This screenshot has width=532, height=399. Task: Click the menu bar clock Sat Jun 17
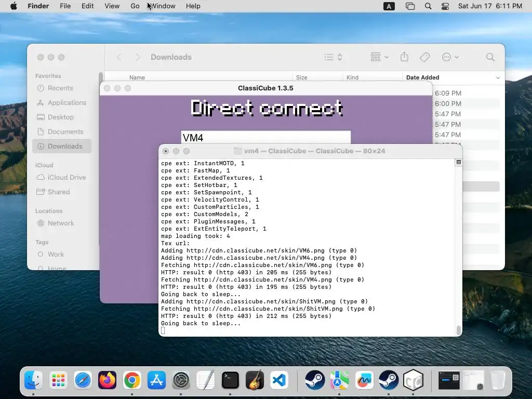[490, 6]
